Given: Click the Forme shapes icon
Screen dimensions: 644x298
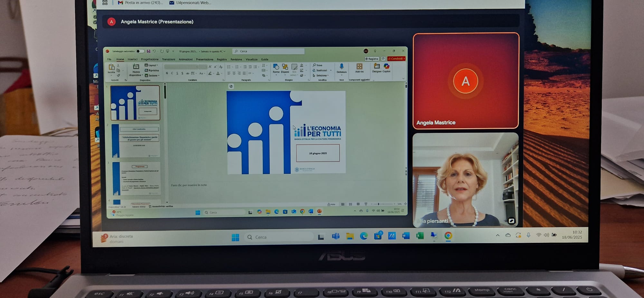Looking at the screenshot, I should click(x=276, y=67).
